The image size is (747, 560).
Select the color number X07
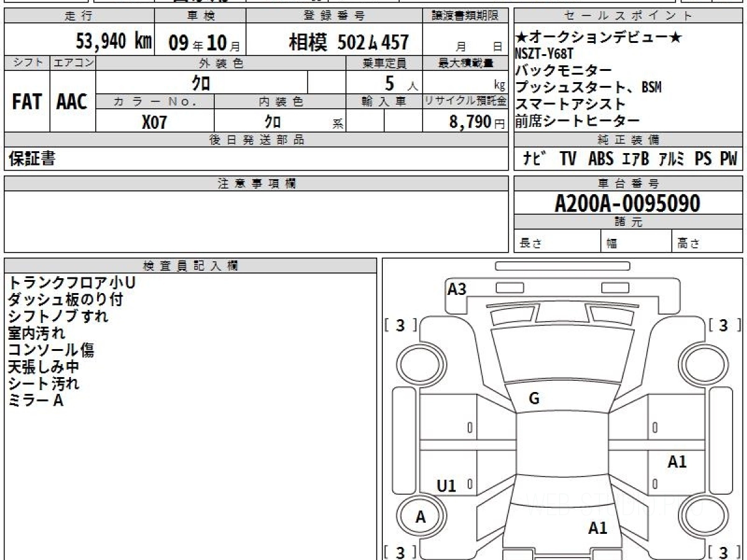154,122
